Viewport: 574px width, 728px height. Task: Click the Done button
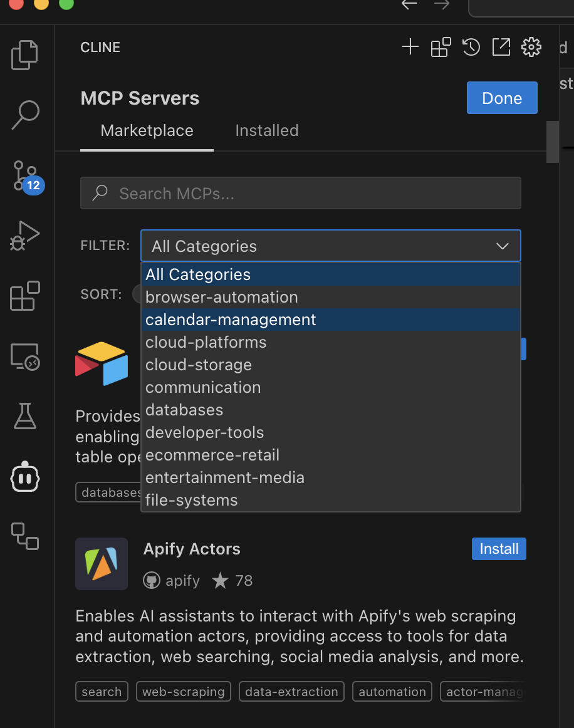501,98
